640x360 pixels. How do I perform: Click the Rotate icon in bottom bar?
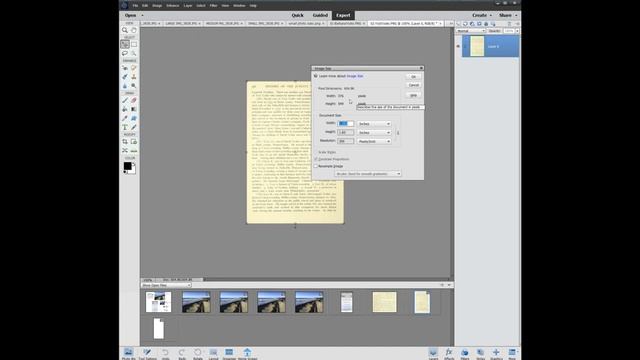(198, 353)
